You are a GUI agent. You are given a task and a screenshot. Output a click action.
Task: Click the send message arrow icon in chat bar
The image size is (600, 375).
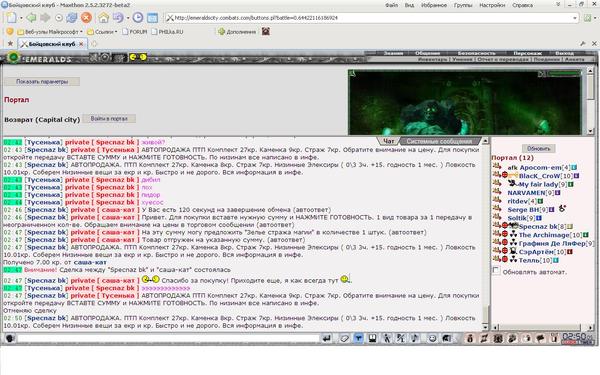click(326, 338)
